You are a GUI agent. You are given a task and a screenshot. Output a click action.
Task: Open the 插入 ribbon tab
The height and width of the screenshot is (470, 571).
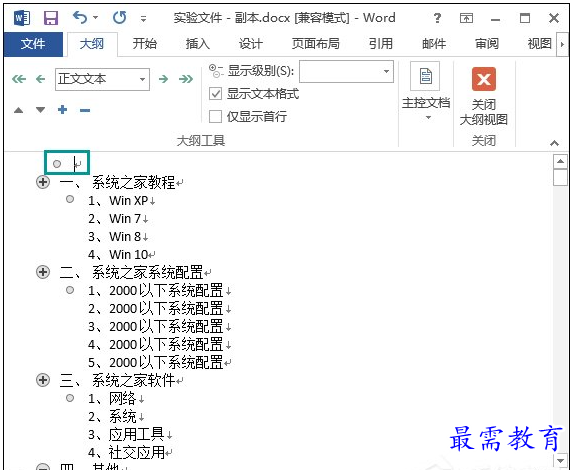tap(198, 44)
